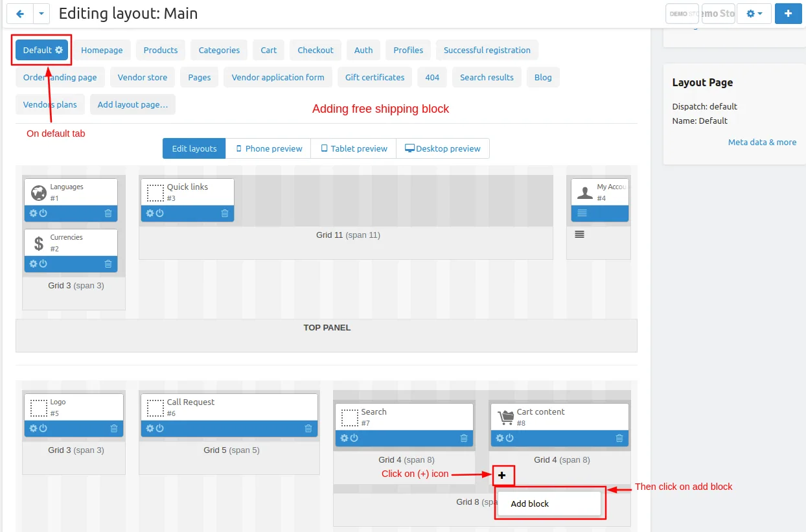Select Add block menu entry

549,503
